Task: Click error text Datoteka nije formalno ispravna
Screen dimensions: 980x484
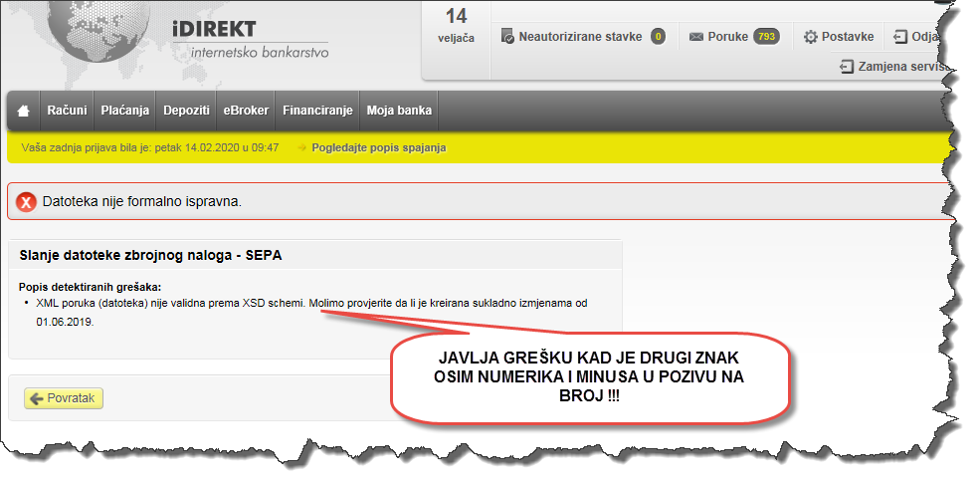Action: point(142,202)
